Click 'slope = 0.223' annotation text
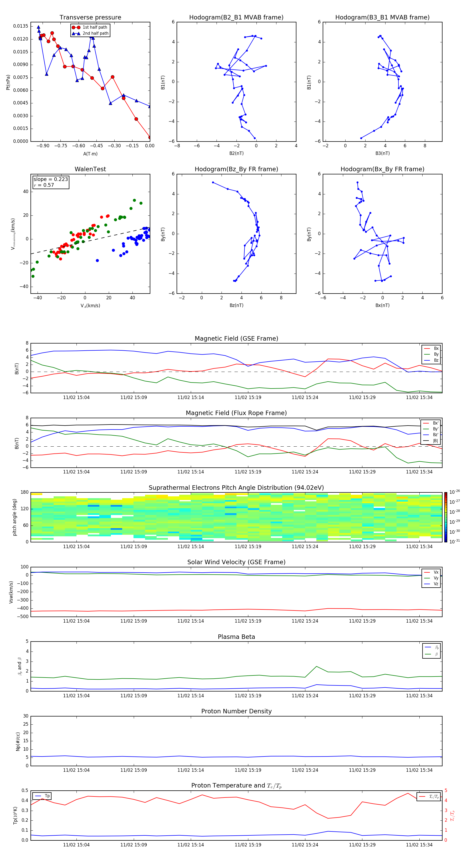 [x=51, y=179]
